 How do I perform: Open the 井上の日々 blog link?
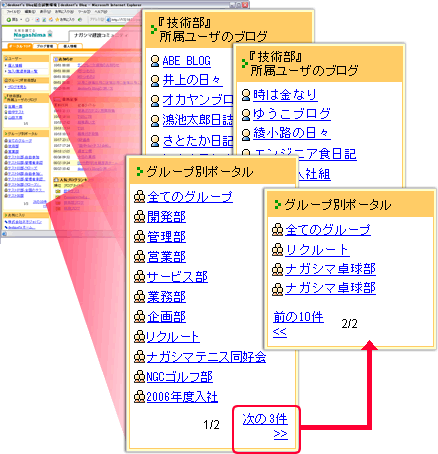tap(192, 80)
